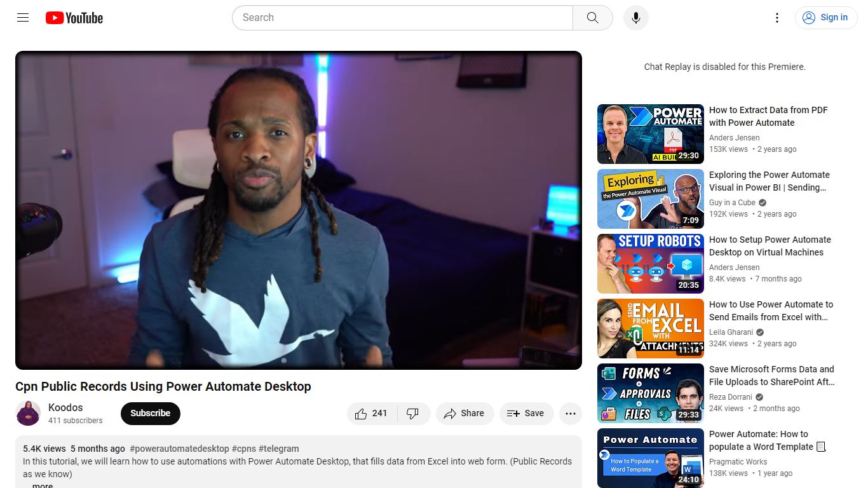Open Setup Power Automate Desktop on Virtual Machines title

click(x=770, y=246)
